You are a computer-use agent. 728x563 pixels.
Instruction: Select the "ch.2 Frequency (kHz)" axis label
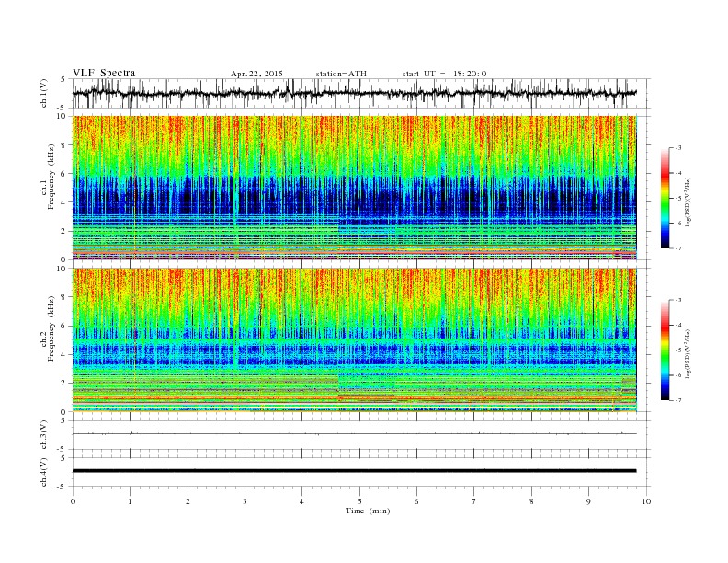coord(48,328)
